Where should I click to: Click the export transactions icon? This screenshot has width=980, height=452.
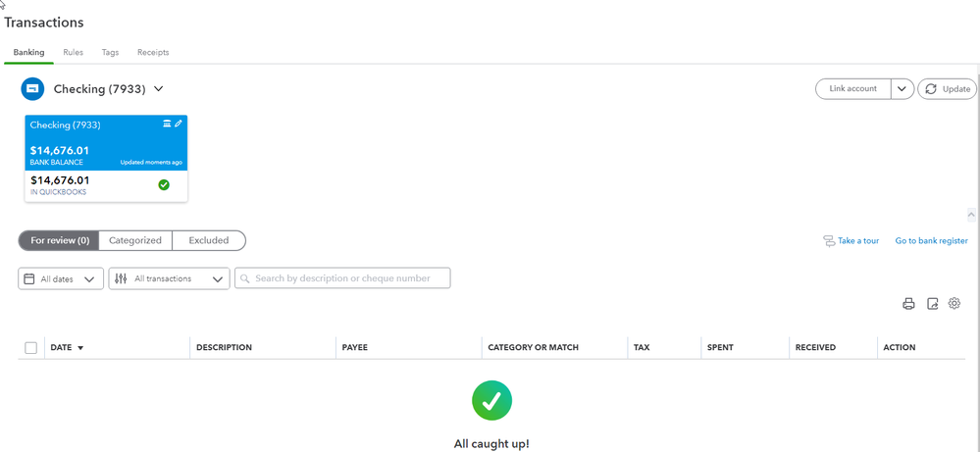click(x=933, y=304)
